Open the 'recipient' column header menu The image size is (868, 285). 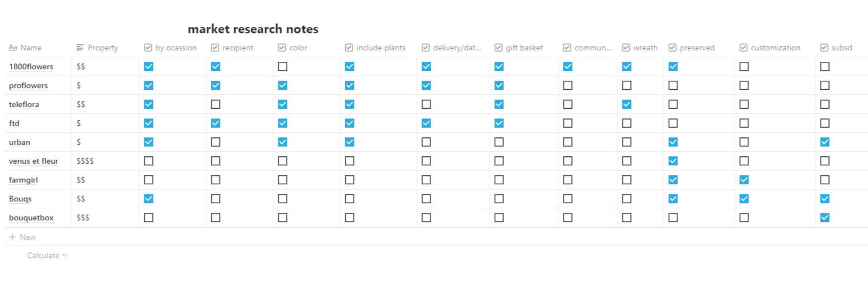tap(238, 48)
